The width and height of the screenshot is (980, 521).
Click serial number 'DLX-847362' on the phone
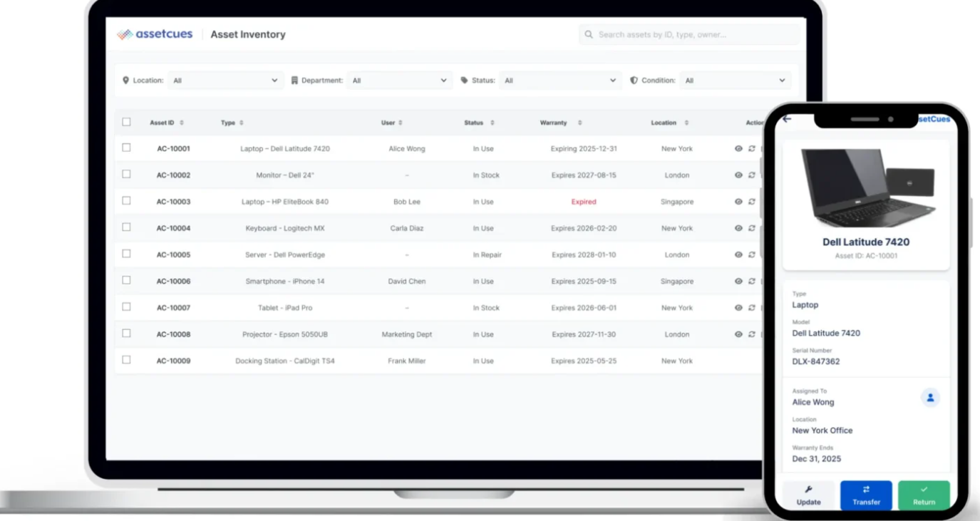(x=816, y=361)
